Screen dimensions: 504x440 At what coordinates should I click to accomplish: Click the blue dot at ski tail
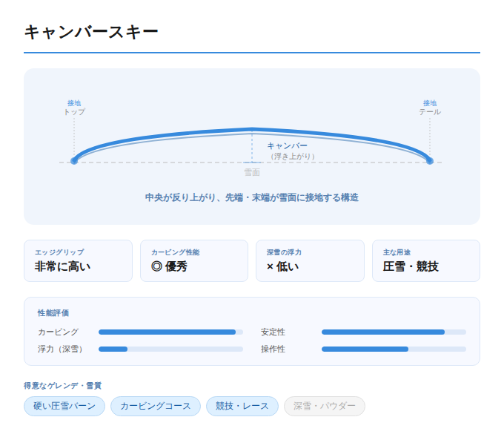[430, 160]
